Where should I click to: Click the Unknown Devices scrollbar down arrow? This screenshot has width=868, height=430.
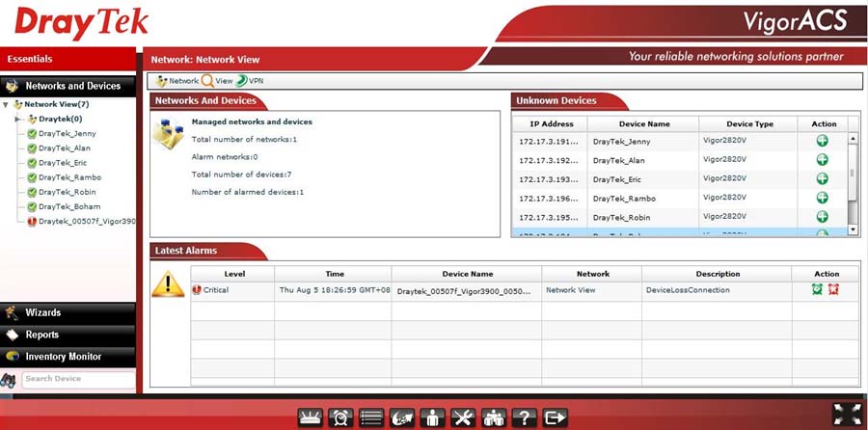coord(853,229)
